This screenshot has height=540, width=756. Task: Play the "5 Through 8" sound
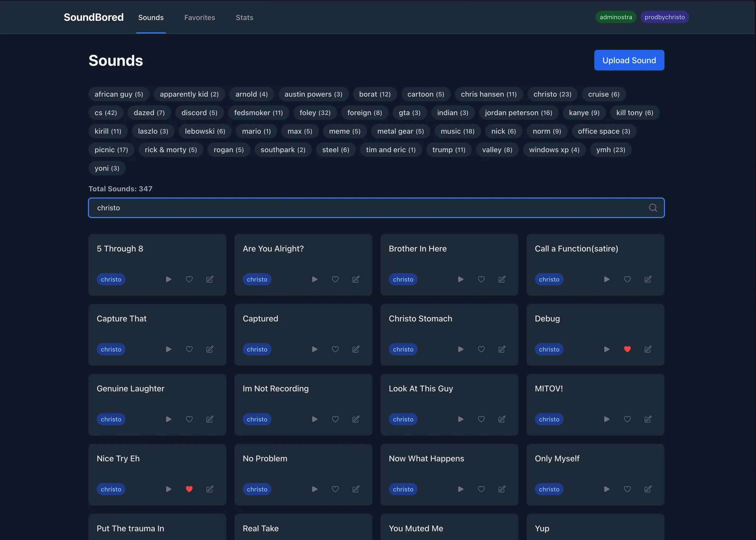tap(168, 279)
